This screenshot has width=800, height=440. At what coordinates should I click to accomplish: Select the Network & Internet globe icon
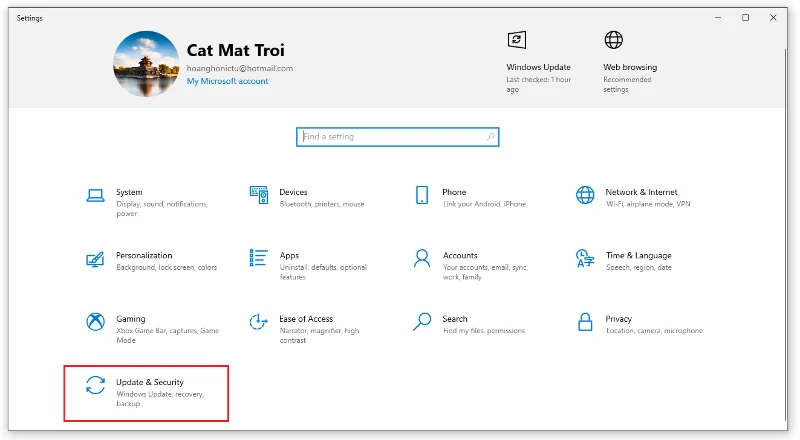pos(585,195)
